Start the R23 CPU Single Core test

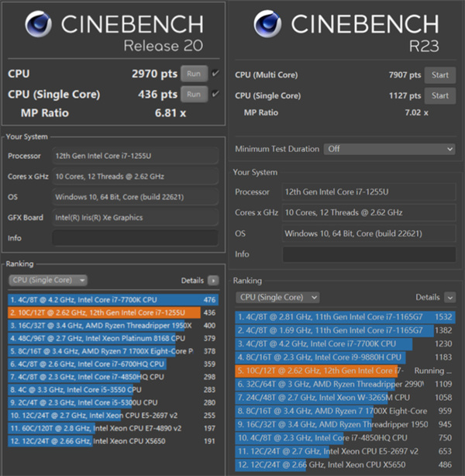click(439, 95)
